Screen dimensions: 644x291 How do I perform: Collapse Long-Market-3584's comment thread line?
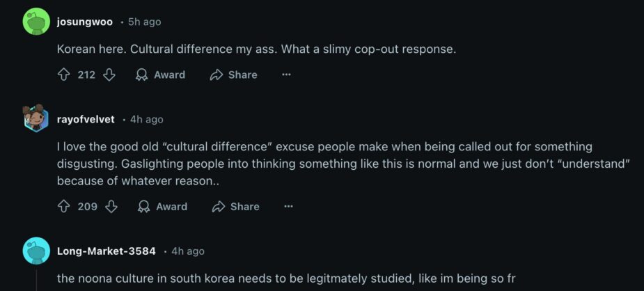click(x=36, y=280)
